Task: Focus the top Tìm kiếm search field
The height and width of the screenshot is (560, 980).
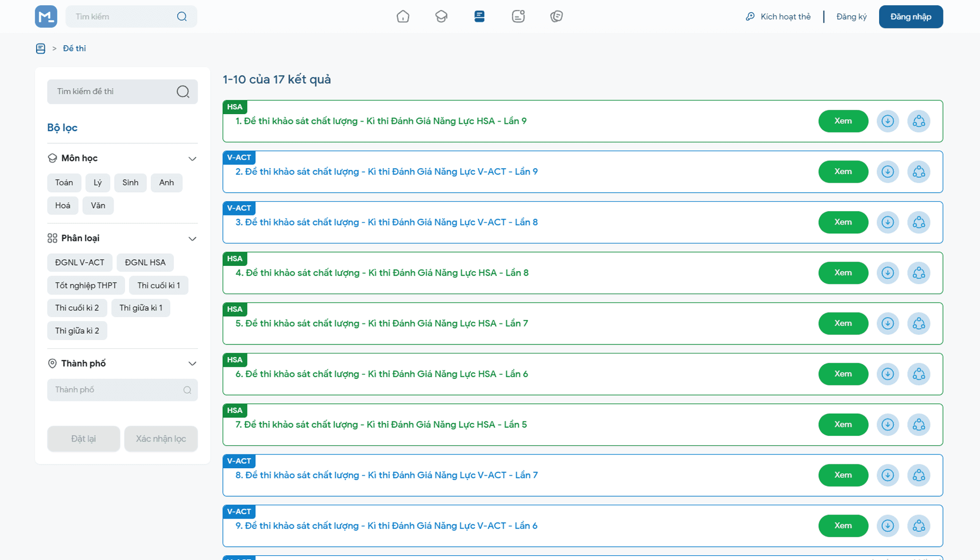Action: pyautogui.click(x=131, y=16)
